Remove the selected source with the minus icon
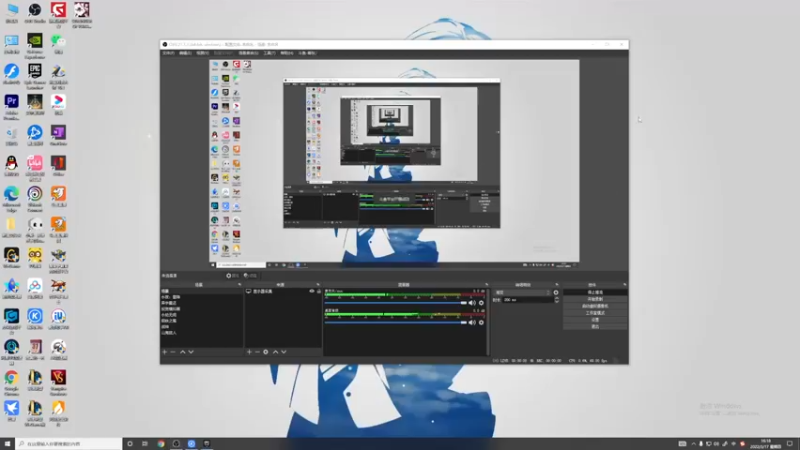 point(257,352)
